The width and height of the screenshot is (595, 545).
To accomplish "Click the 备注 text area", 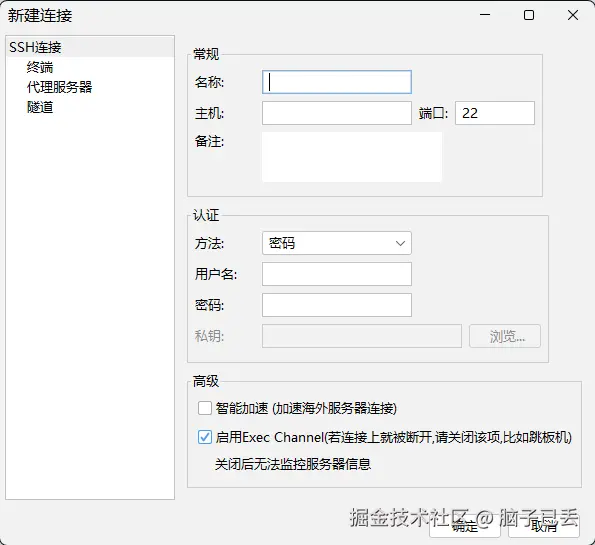I will pyautogui.click(x=352, y=157).
